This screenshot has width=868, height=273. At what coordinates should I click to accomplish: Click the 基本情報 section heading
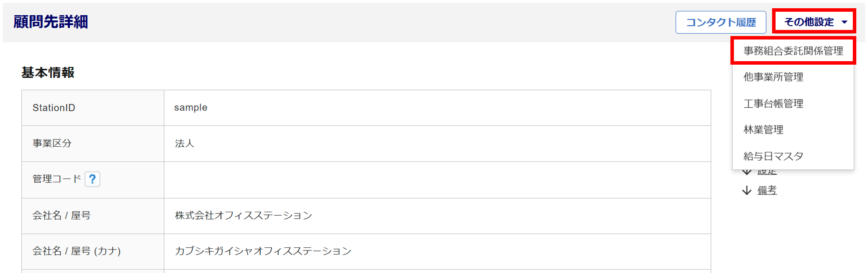(48, 72)
